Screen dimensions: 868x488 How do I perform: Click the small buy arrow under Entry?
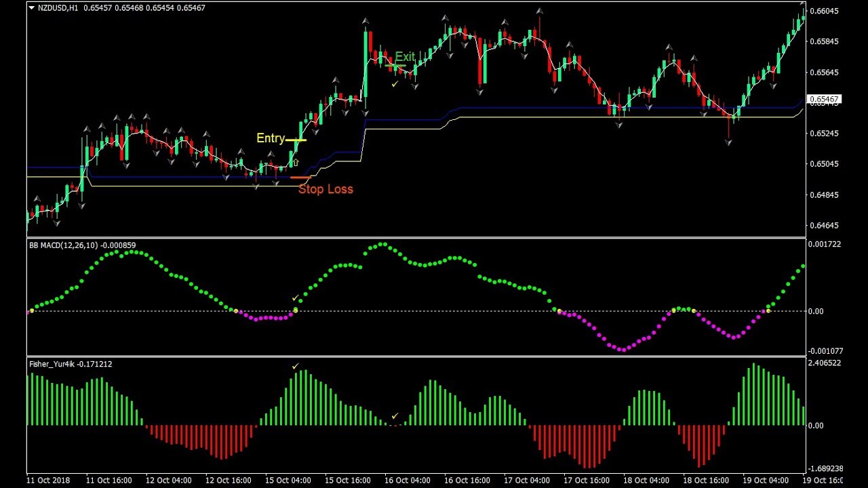coord(296,163)
